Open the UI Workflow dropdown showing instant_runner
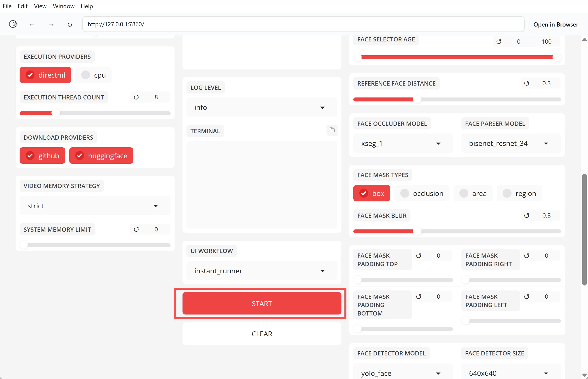This screenshot has width=588, height=379. click(262, 271)
